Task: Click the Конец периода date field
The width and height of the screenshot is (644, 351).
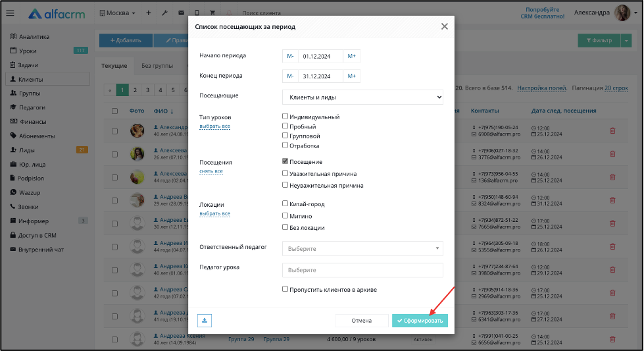Action: (320, 76)
